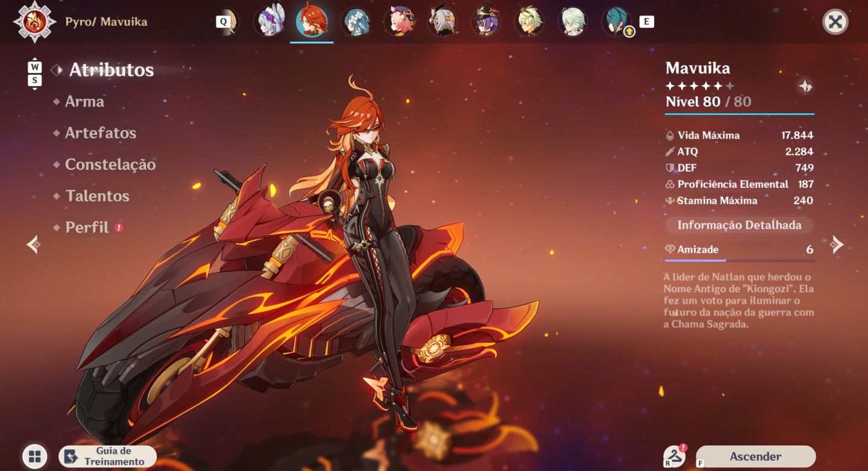Open the four-square grid menu icon
The image size is (868, 471).
pyautogui.click(x=35, y=457)
